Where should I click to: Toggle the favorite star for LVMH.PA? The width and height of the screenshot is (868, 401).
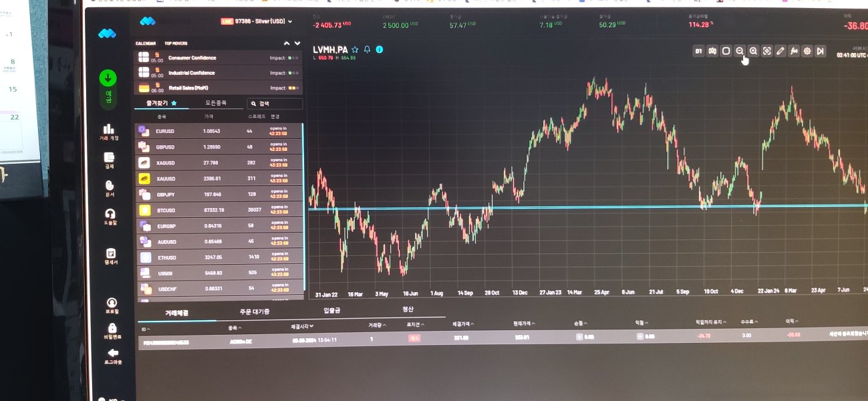click(355, 49)
